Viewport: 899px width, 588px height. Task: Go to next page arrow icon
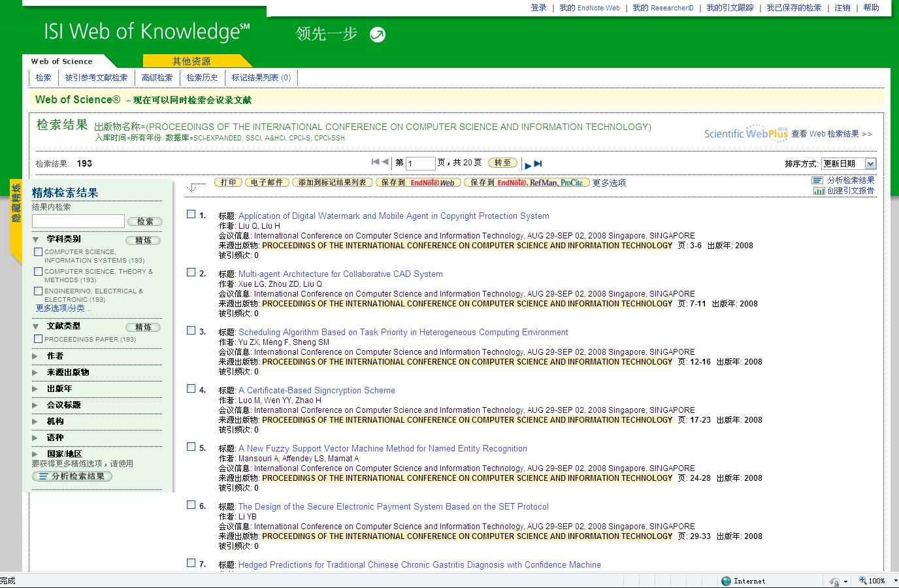click(x=528, y=165)
